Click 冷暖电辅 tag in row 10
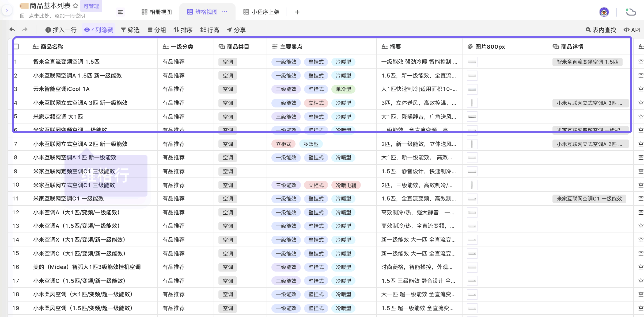Viewport: 644px width, 317px height. coord(346,185)
